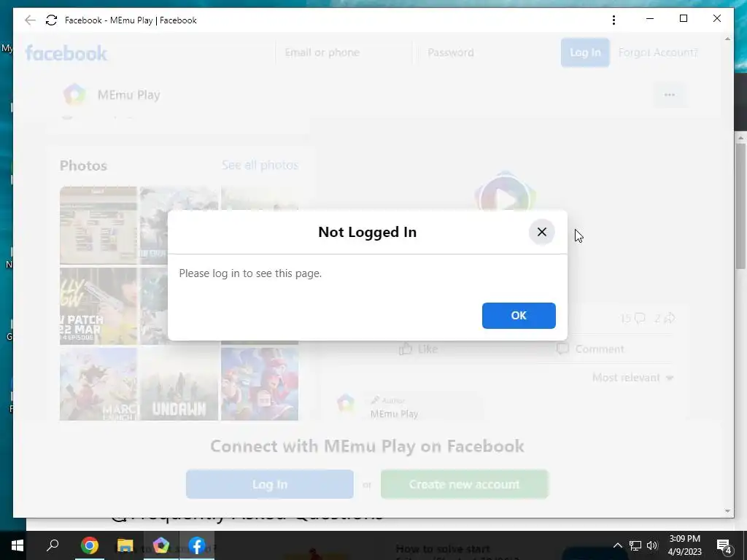Open the network tray icon

635,545
